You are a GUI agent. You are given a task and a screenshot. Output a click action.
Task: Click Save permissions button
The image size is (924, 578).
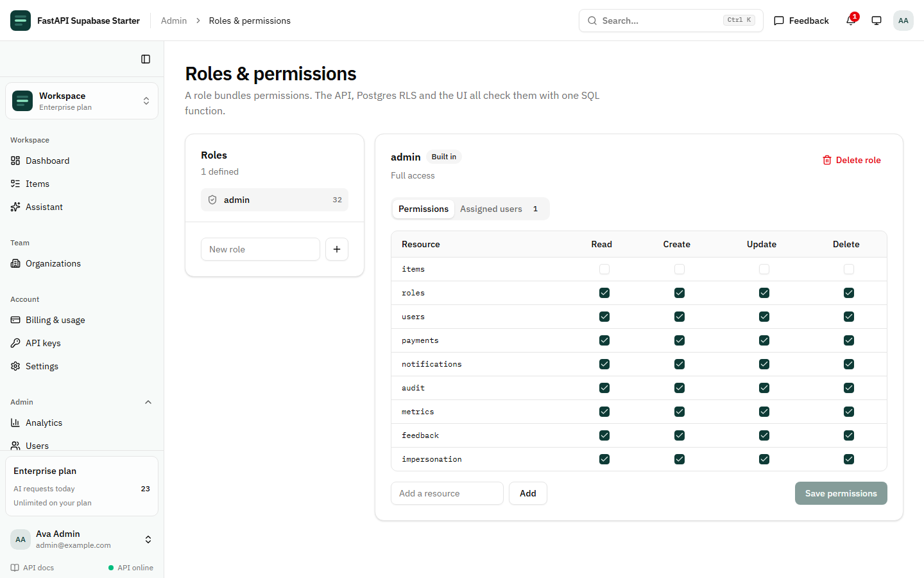click(x=841, y=493)
